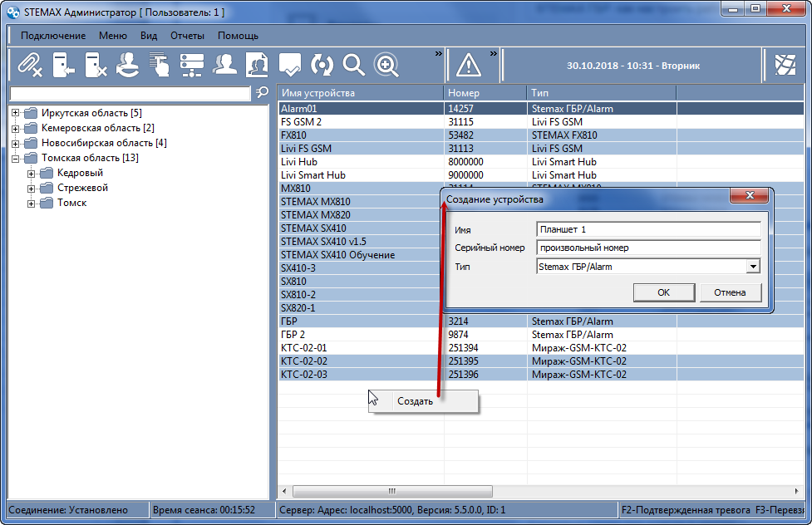The height and width of the screenshot is (525, 812).
Task: Click the Серийный номер input field
Action: tap(649, 248)
